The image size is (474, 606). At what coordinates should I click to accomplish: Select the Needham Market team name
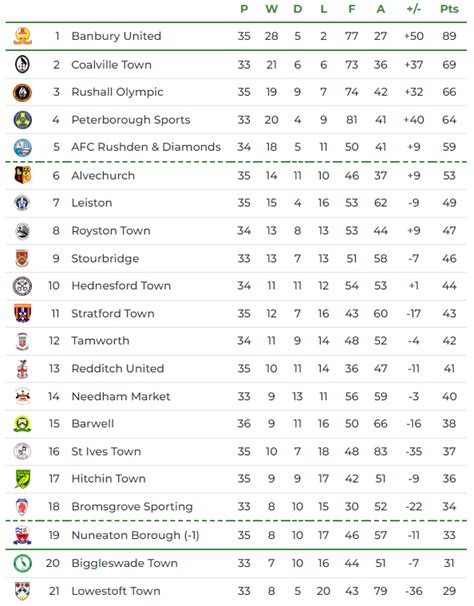[x=121, y=397]
